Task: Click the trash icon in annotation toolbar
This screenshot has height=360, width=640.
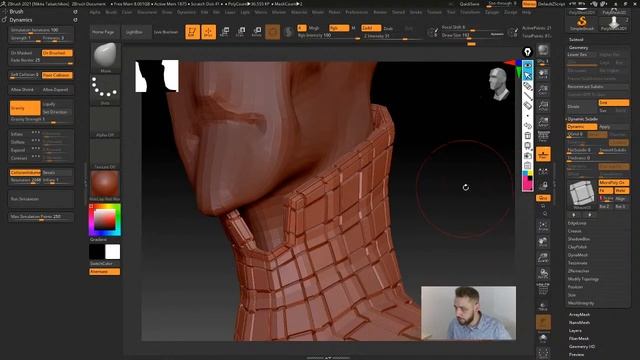Action: (528, 136)
